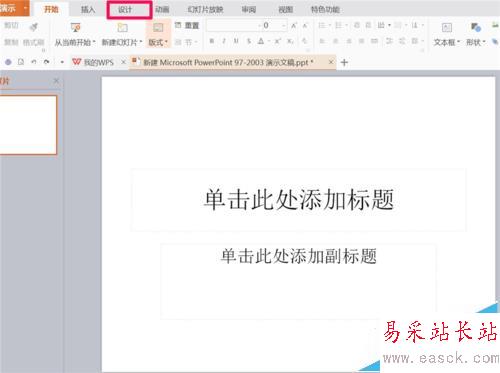Click the decrease indent icon
Screen dimensions: 500x373
tap(357, 25)
